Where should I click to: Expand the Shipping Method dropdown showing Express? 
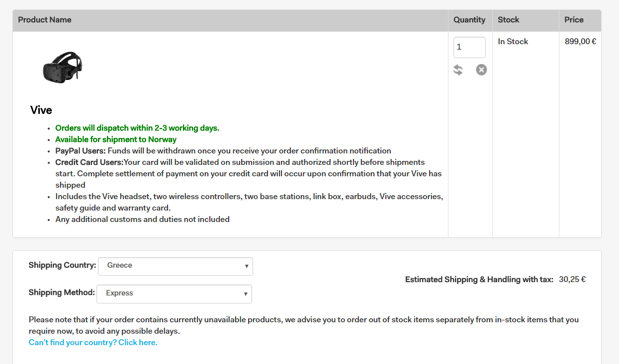click(x=174, y=293)
